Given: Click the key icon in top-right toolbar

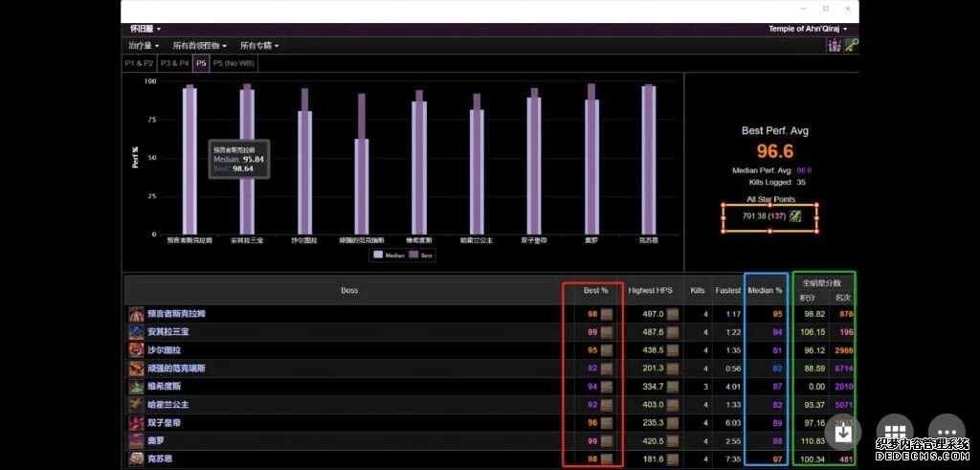Looking at the screenshot, I should 850,45.
